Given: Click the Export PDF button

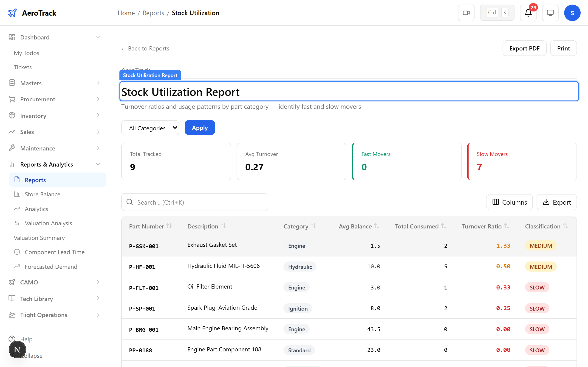Looking at the screenshot, I should pos(524,48).
